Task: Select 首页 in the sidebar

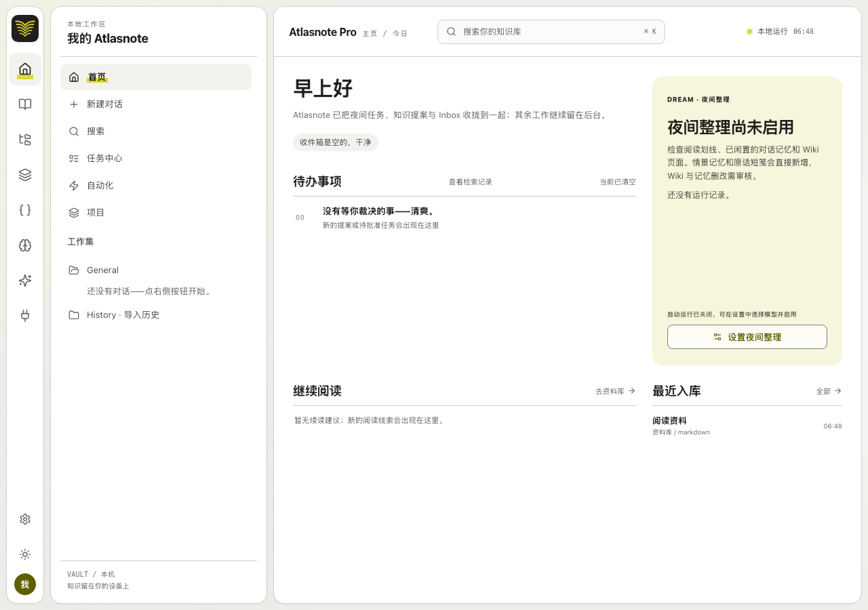Action: [156, 77]
